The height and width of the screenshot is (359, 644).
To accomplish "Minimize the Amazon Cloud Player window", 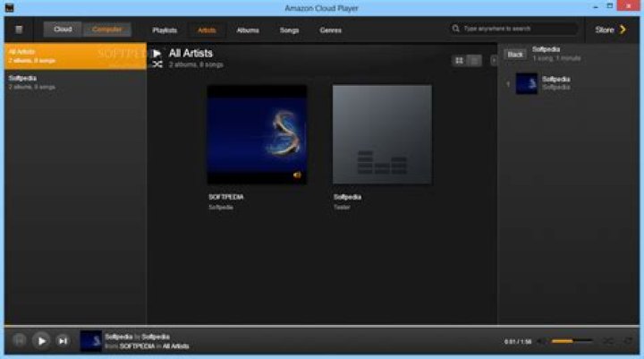I will [x=596, y=7].
